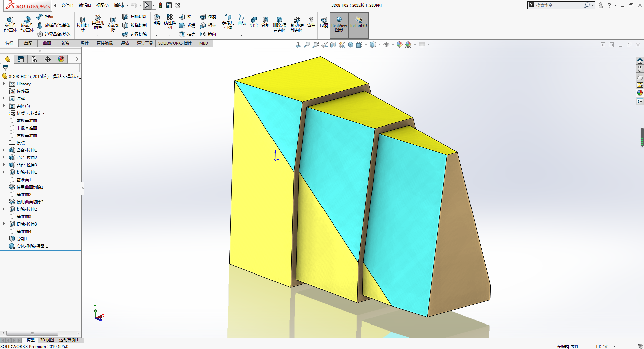This screenshot has width=644, height=349.
Task: Select the Revolved Cut (旋转切除) tool
Action: click(113, 24)
